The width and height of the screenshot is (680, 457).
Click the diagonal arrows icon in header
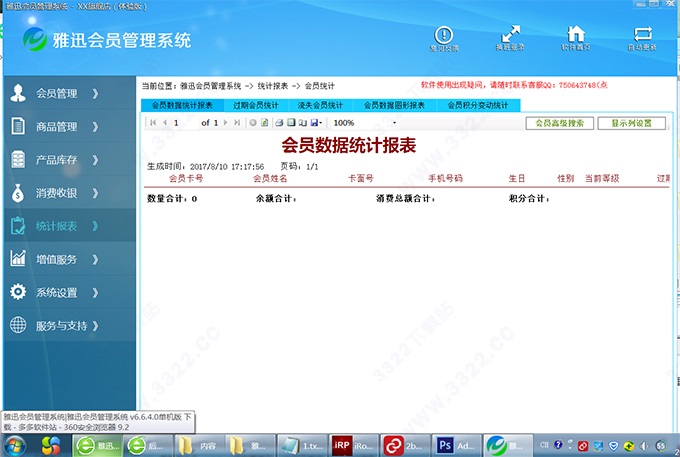(510, 35)
